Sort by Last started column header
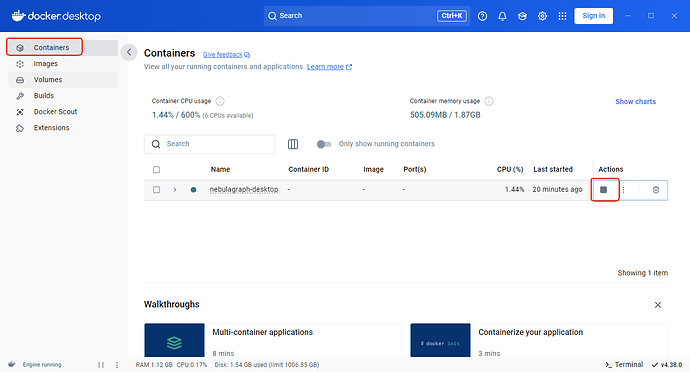 click(553, 169)
